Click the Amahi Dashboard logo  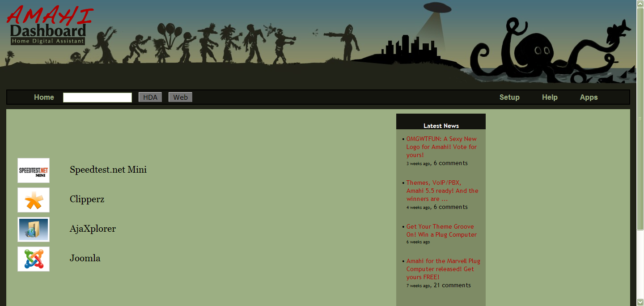(x=49, y=25)
